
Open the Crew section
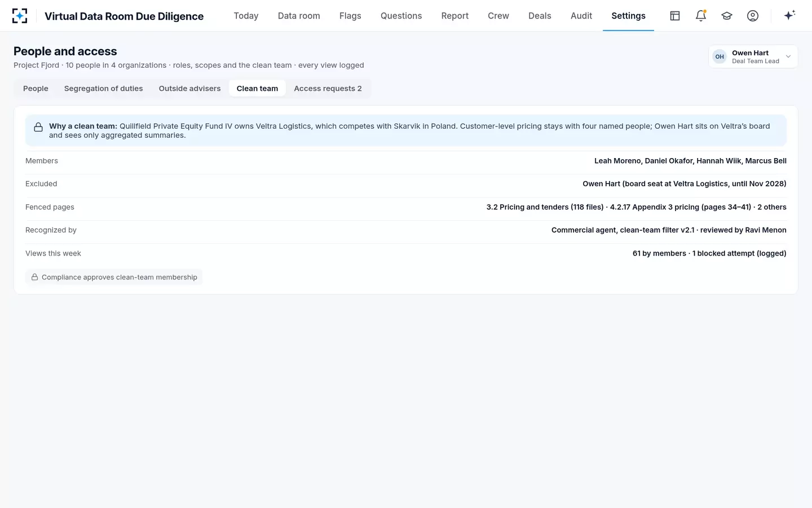click(498, 16)
